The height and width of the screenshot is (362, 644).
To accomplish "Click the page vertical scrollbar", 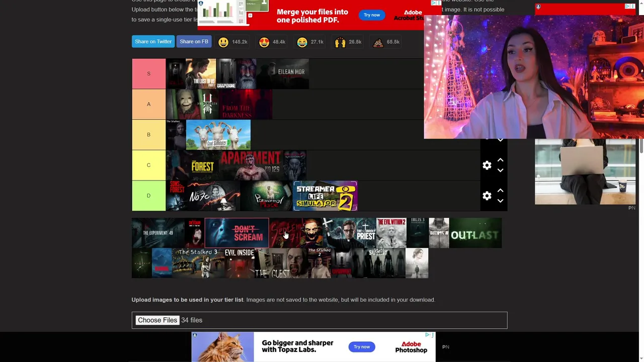I will pyautogui.click(x=641, y=146).
